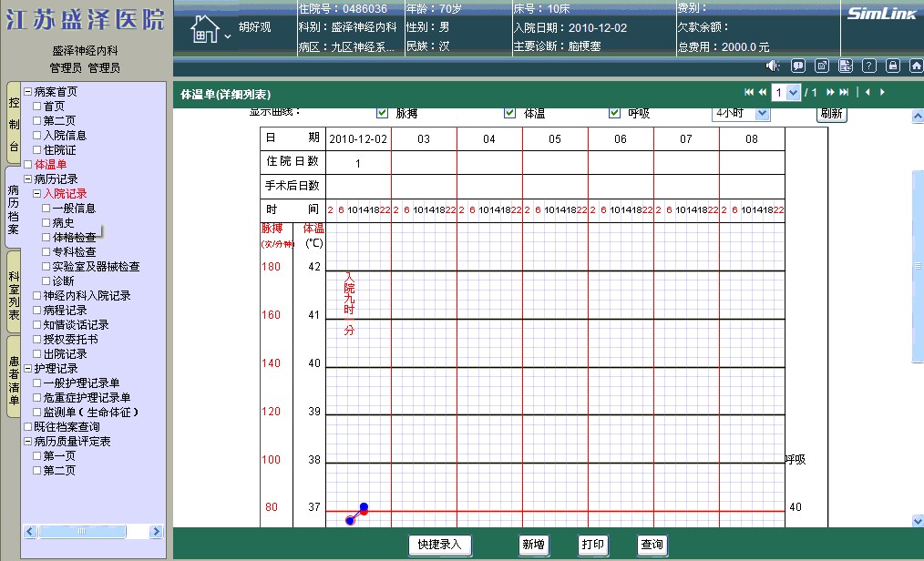Viewport: 924px width, 561px height.
Task: Jump to first page arrow icon
Action: click(749, 93)
